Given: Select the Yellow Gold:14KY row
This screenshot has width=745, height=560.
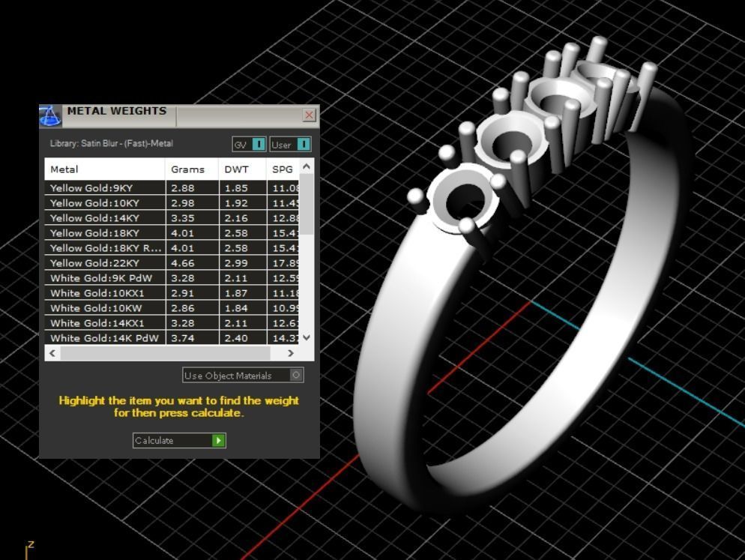Looking at the screenshot, I should click(x=172, y=217).
